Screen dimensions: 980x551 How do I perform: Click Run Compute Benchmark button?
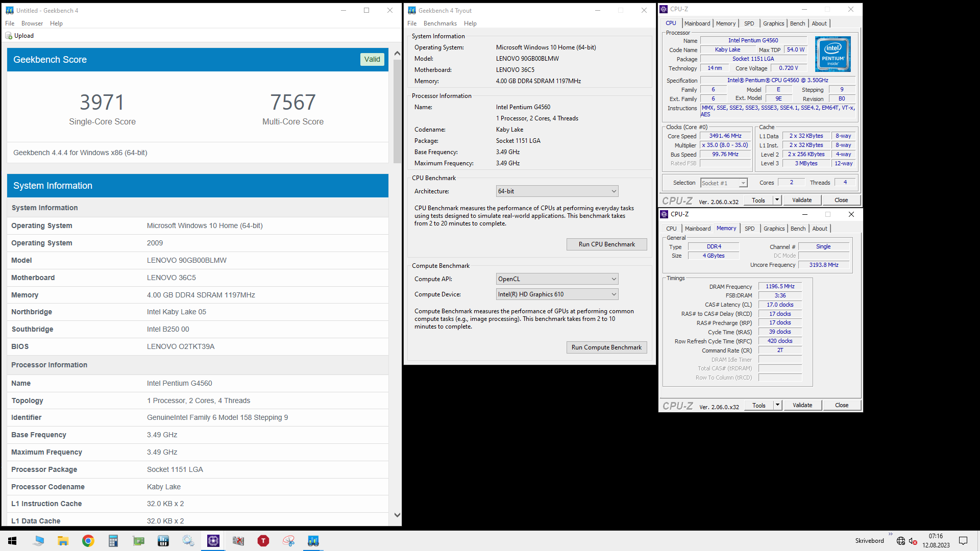pos(607,347)
